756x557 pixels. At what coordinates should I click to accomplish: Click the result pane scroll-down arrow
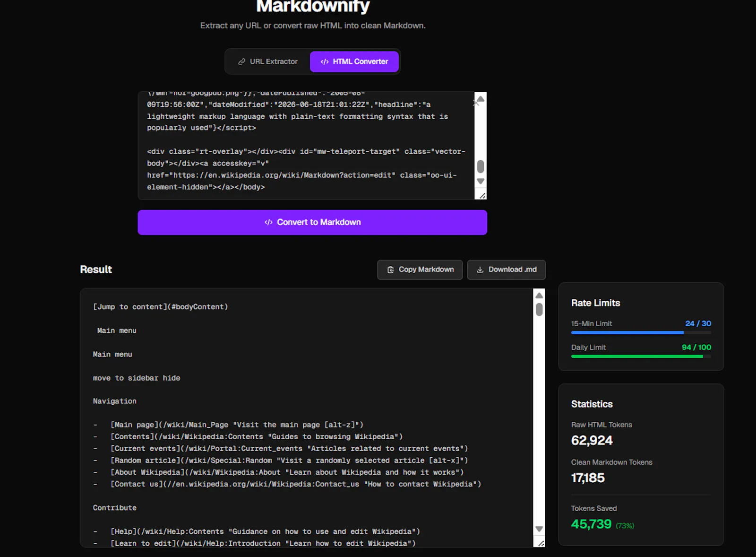[539, 529]
